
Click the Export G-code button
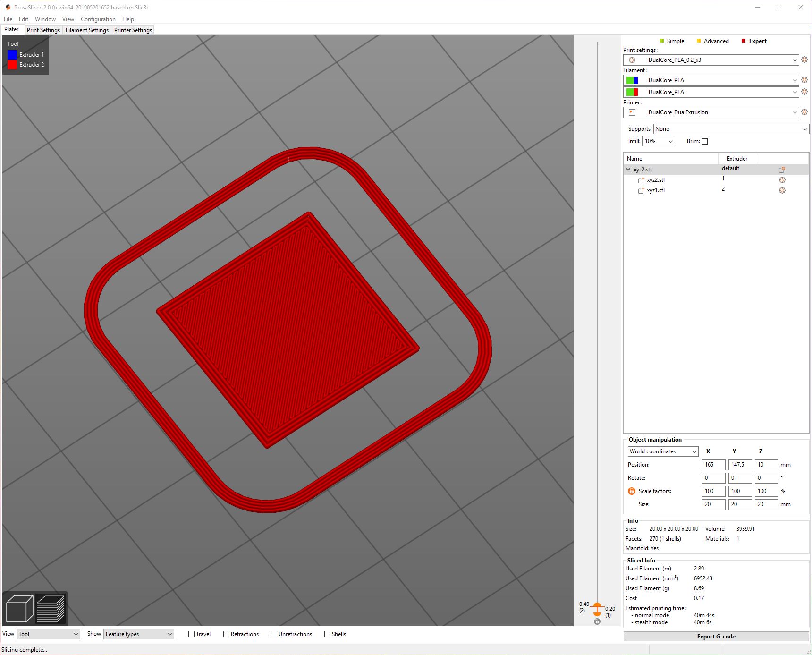click(716, 637)
